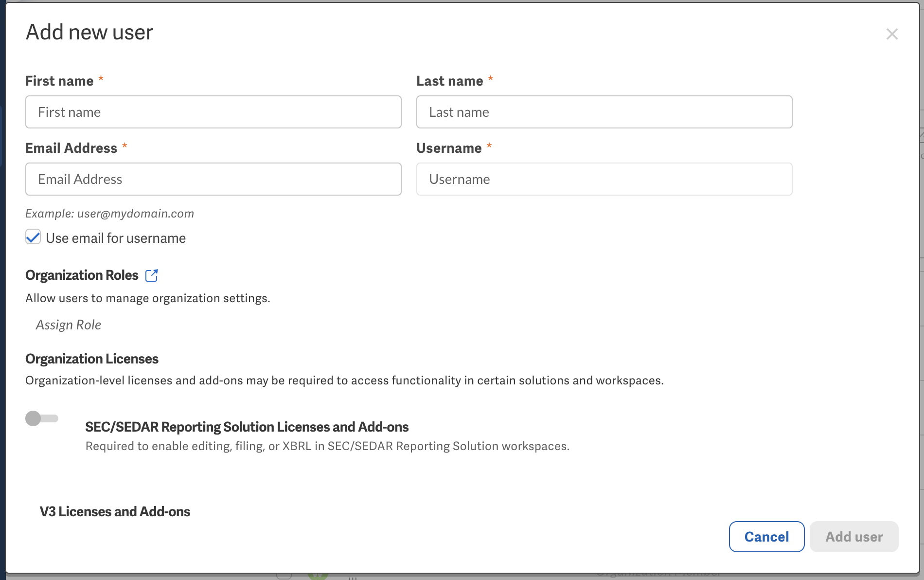Viewport: 924px width, 580px height.
Task: Open the Assign Role dropdown
Action: click(x=69, y=325)
